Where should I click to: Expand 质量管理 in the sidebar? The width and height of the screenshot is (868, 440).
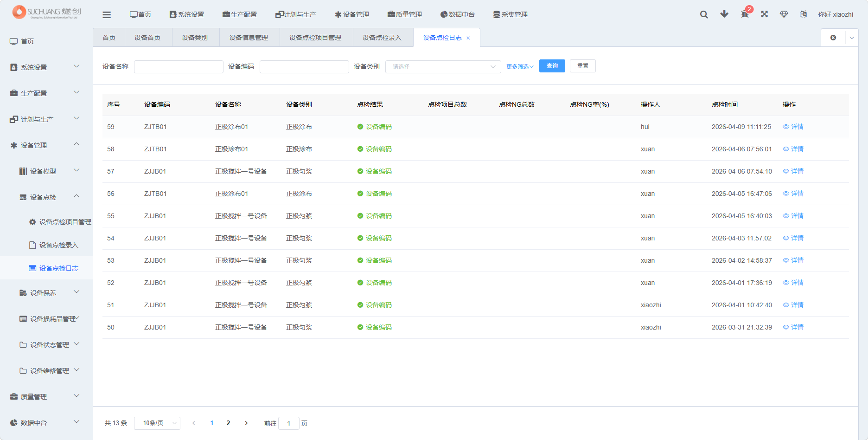point(46,397)
